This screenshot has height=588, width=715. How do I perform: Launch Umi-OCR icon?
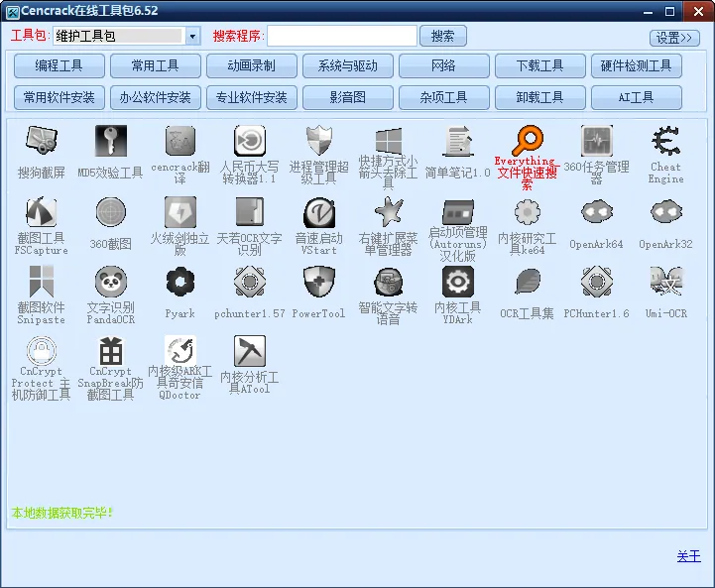click(x=665, y=282)
